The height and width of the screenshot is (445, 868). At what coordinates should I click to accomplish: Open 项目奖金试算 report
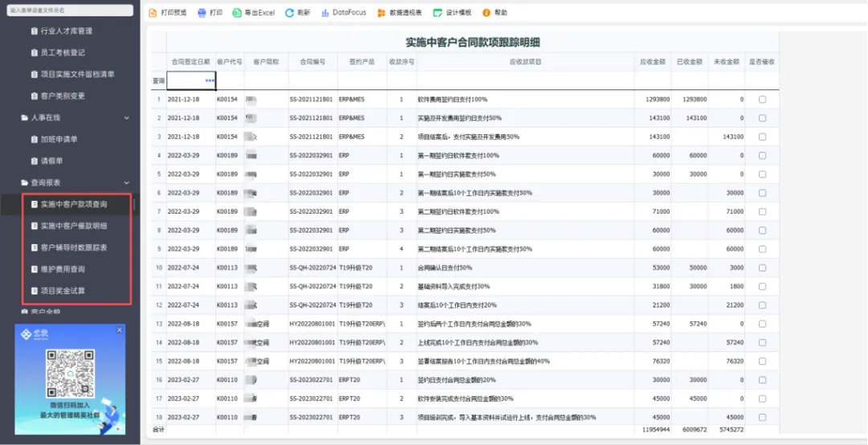click(x=58, y=291)
